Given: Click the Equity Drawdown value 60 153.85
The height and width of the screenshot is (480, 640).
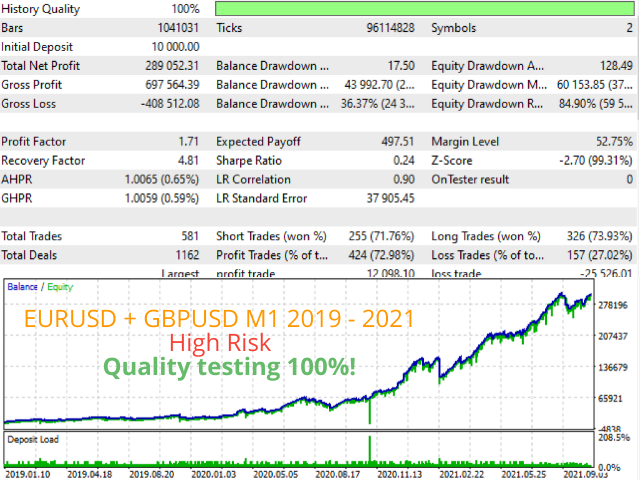Looking at the screenshot, I should click(x=581, y=85).
